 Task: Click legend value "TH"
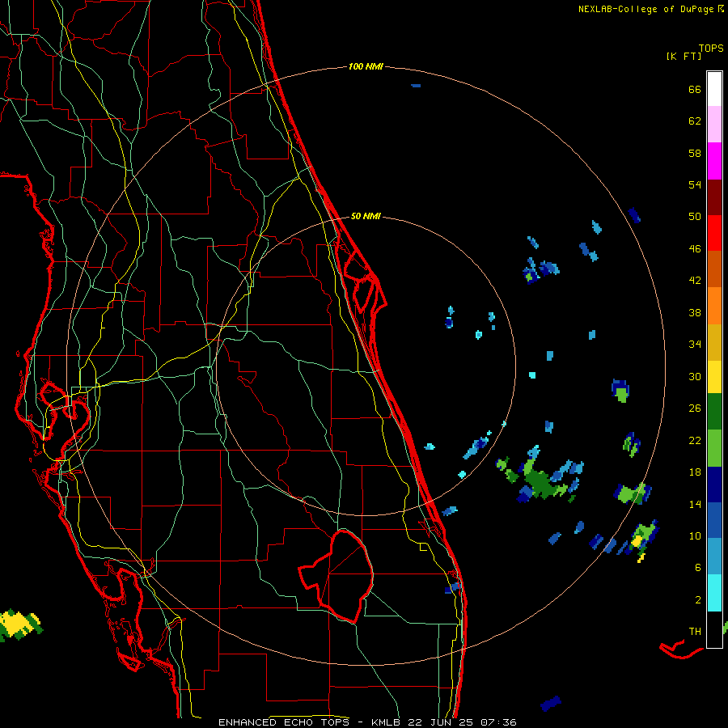pos(695,632)
